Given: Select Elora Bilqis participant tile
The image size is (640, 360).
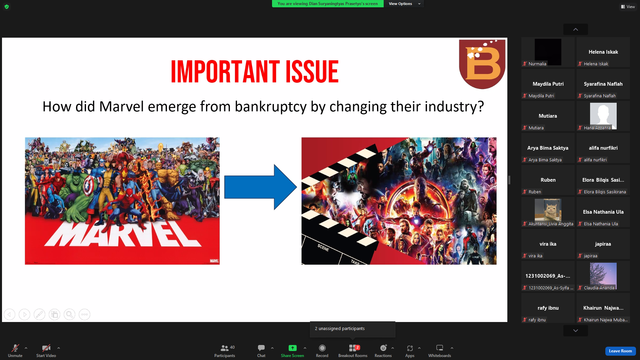Looking at the screenshot, I should pos(603,180).
